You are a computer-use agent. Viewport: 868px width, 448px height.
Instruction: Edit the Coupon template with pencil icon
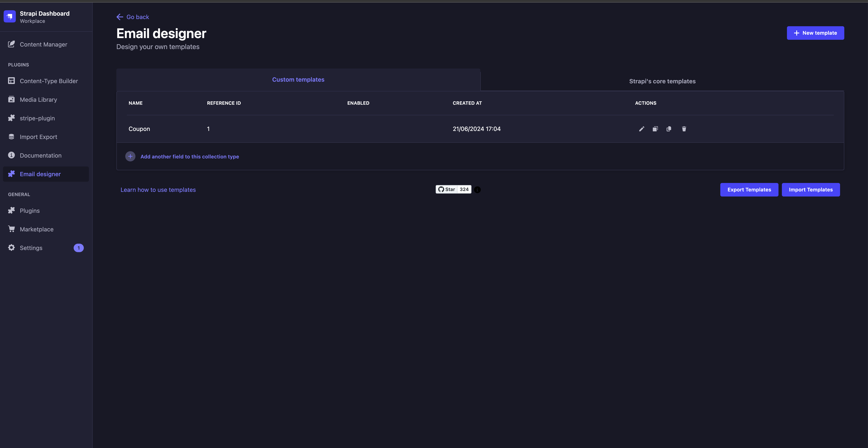(642, 129)
